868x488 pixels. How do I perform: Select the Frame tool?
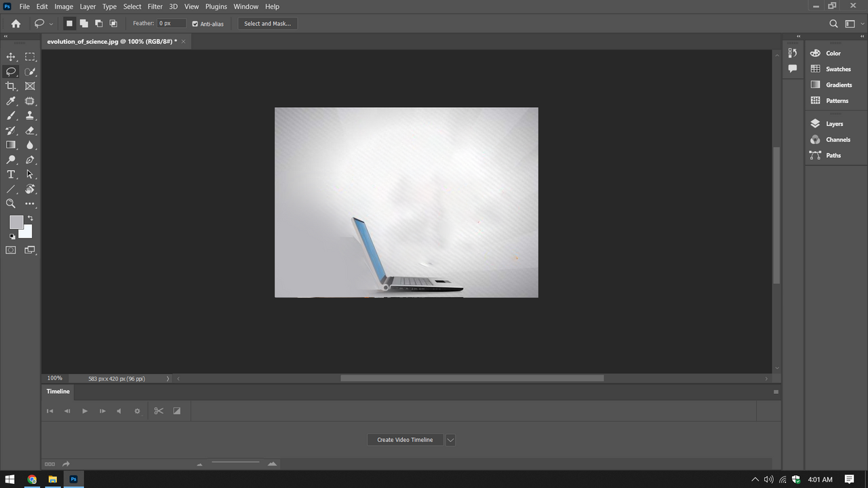tap(30, 86)
